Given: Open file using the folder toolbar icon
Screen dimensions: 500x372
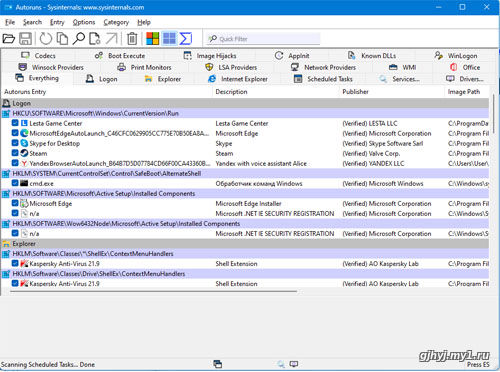Looking at the screenshot, I should 8,39.
